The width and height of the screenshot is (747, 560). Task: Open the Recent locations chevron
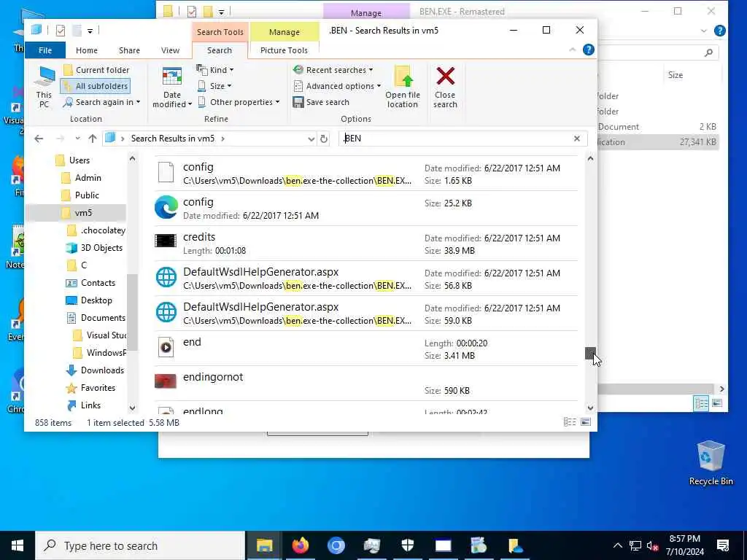pyautogui.click(x=77, y=139)
